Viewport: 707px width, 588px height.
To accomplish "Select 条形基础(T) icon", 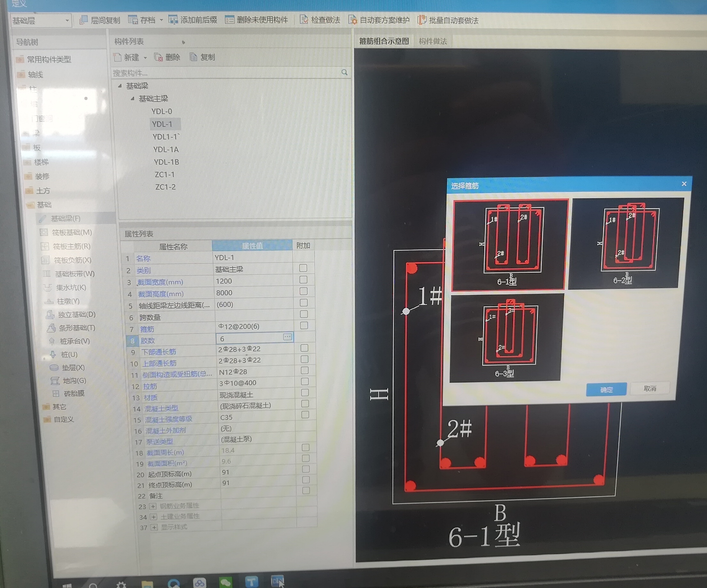I will (51, 328).
